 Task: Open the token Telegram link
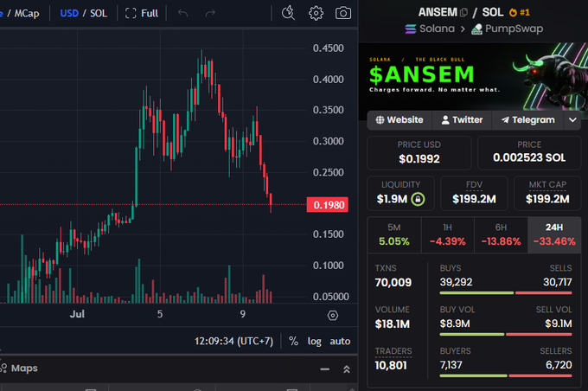point(527,119)
